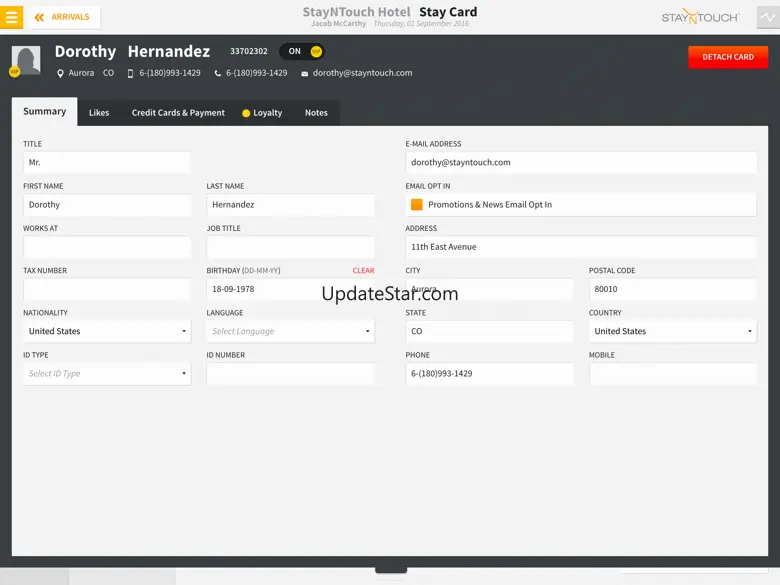This screenshot has height=585, width=780.
Task: Click the mobile phone icon in header
Action: tap(130, 73)
